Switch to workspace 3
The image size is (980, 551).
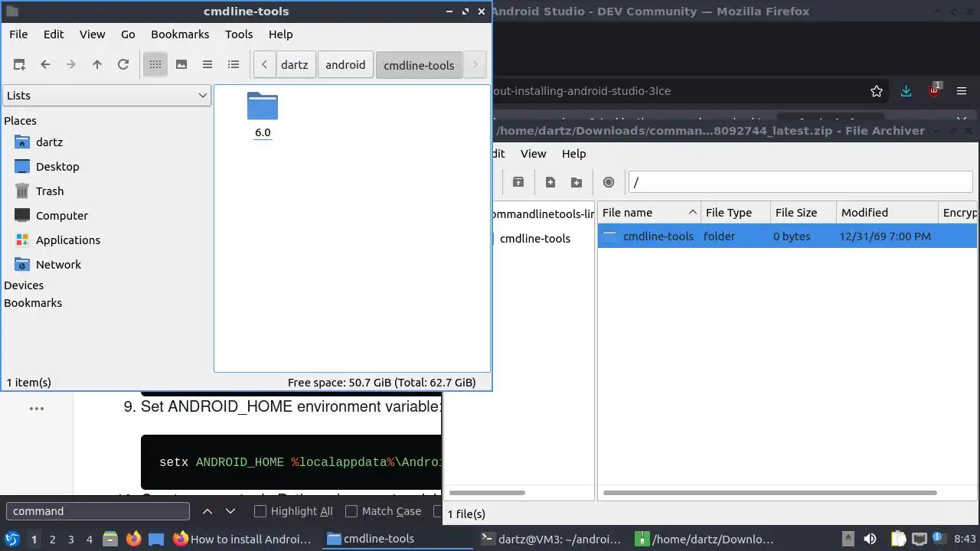[71, 540]
